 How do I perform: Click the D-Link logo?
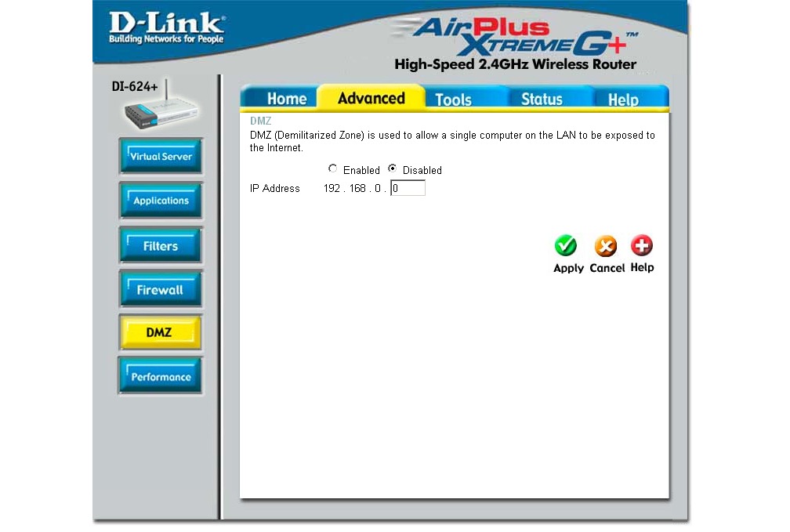[x=167, y=27]
